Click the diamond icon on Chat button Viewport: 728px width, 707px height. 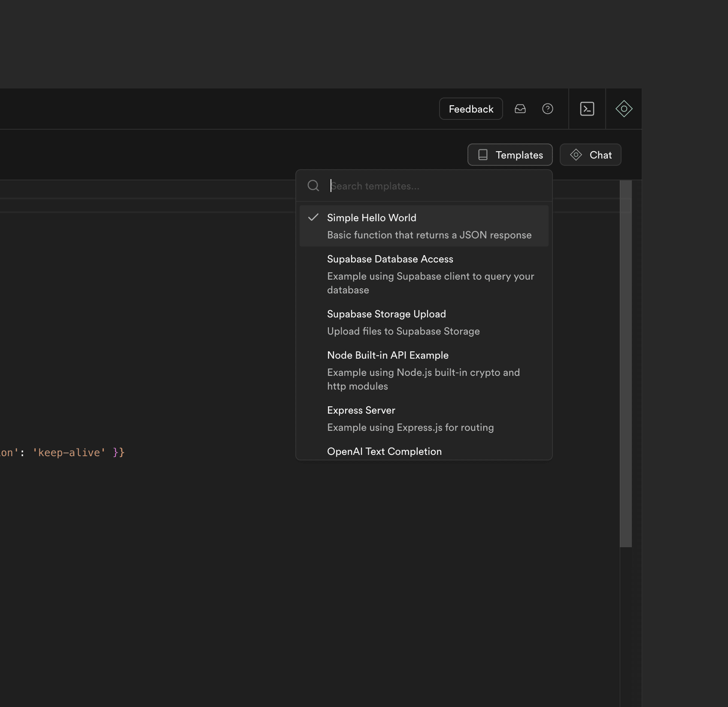click(576, 155)
